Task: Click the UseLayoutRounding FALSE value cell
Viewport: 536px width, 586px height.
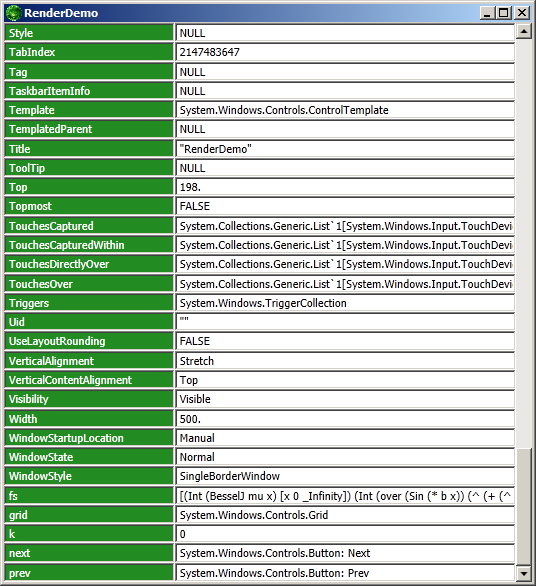Action: pyautogui.click(x=345, y=341)
